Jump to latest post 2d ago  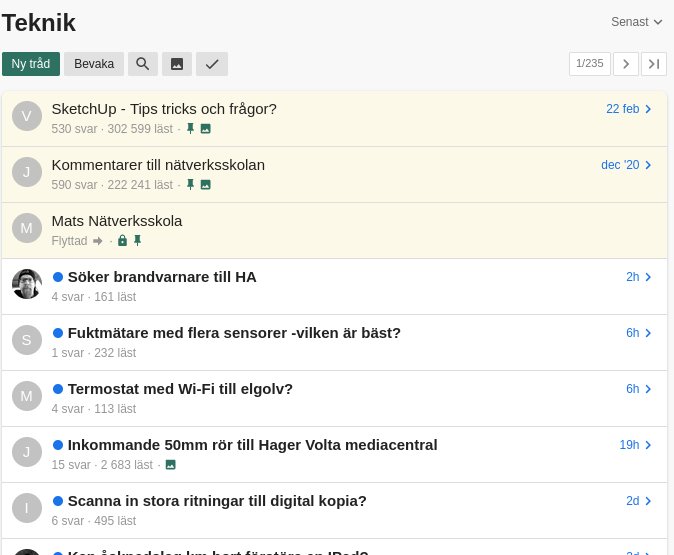point(638,501)
